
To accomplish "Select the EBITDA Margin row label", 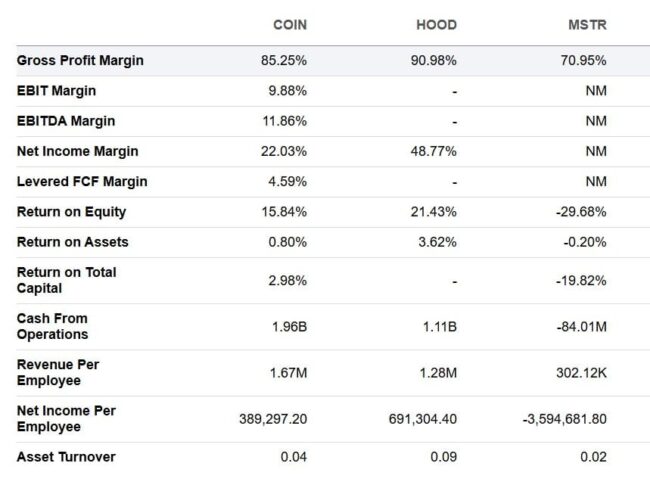I will pos(66,121).
